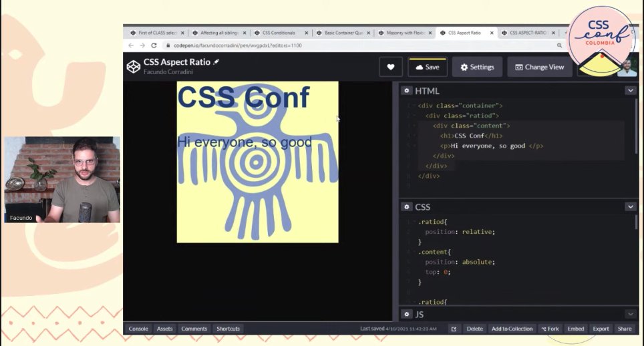The image size is (644, 346).
Task: Open pen in new window icon
Action: pos(454,329)
